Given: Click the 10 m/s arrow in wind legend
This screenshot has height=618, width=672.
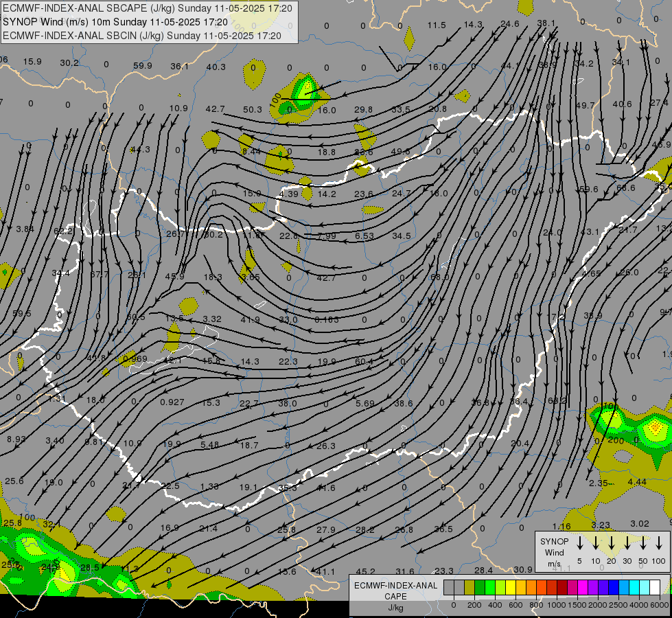Looking at the screenshot, I should [x=596, y=543].
